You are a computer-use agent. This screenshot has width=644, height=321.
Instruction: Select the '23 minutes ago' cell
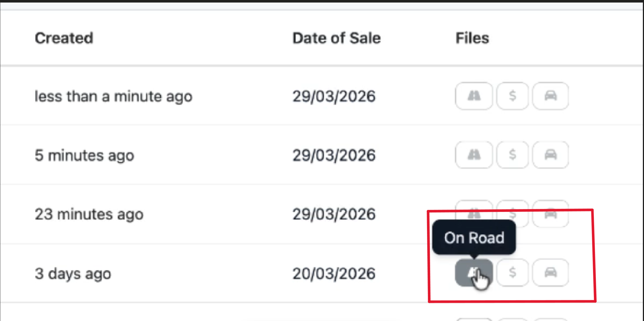tap(89, 214)
